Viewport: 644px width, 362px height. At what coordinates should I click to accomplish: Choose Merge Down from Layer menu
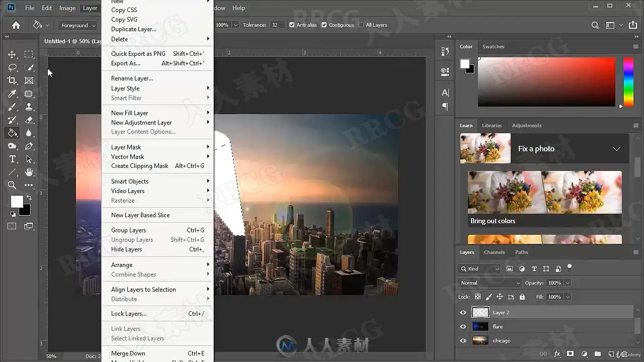pos(128,353)
